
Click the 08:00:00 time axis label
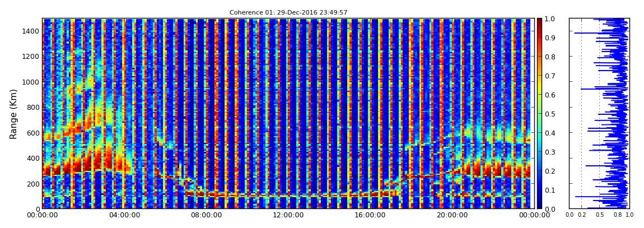coord(205,215)
